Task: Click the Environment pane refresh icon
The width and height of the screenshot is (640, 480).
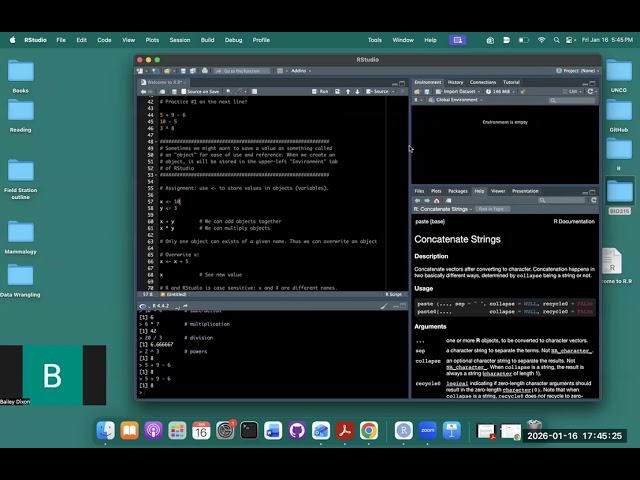Action: click(x=590, y=91)
